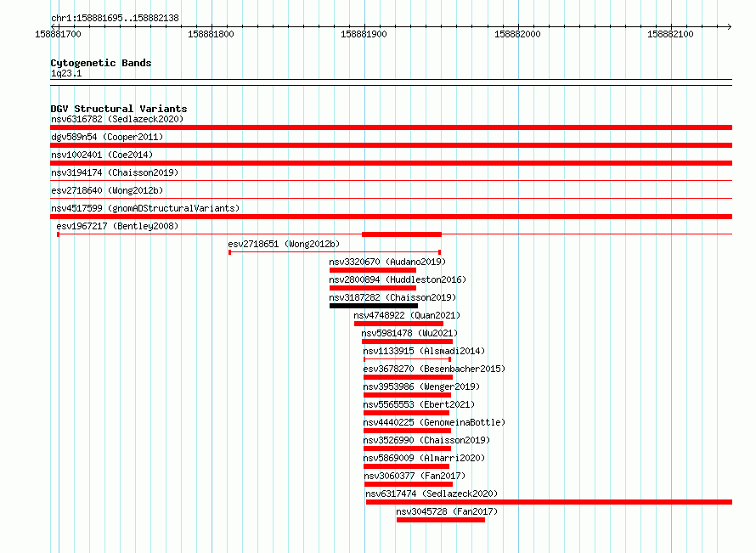Image resolution: width=756 pixels, height=553 pixels.
Task: Click the red bar under nsv2800894
Action: (373, 288)
